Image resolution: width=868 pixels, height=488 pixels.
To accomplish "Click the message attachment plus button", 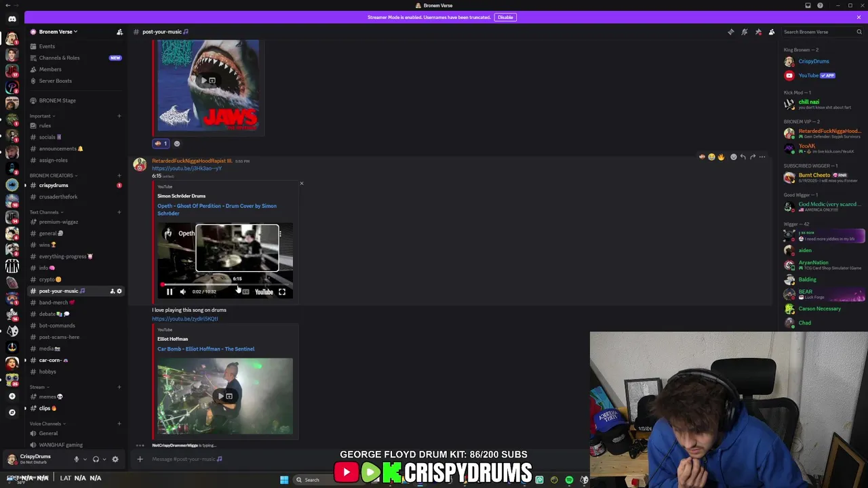I will 140,460.
